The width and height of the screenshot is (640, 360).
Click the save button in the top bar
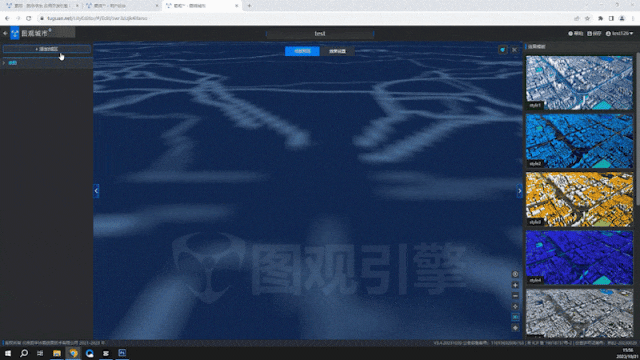(594, 33)
